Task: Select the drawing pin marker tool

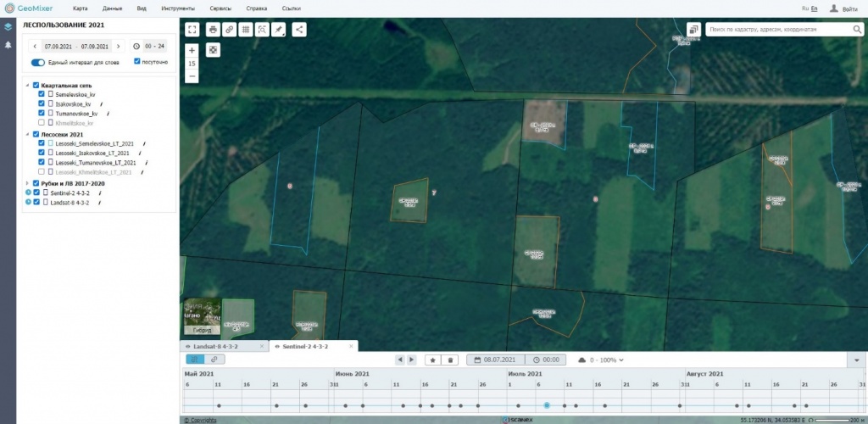Action: coord(278,30)
